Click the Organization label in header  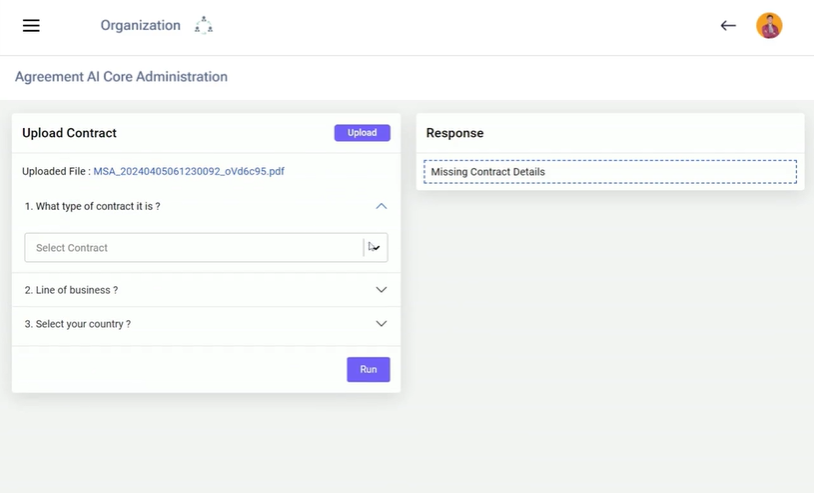pyautogui.click(x=140, y=26)
